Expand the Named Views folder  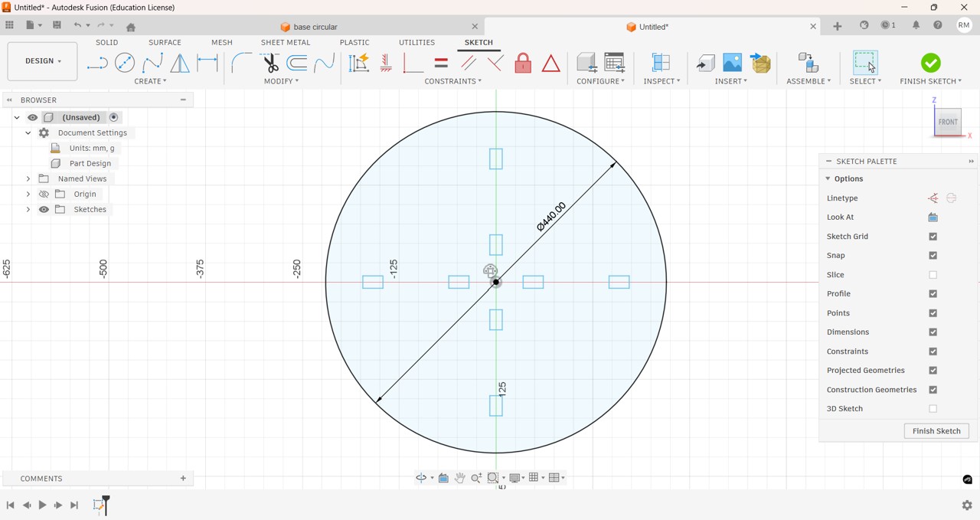point(28,179)
